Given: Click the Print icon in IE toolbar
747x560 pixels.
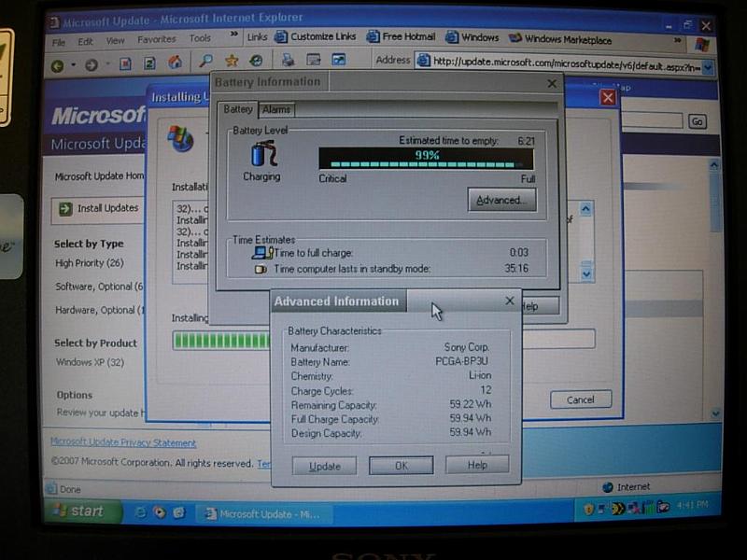Looking at the screenshot, I should (x=288, y=60).
